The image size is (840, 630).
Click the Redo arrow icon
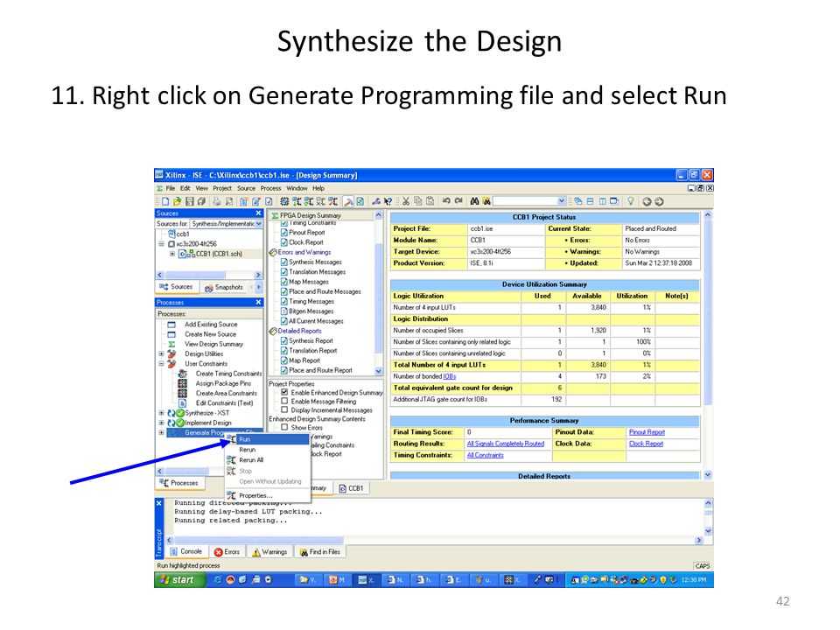coord(458,201)
